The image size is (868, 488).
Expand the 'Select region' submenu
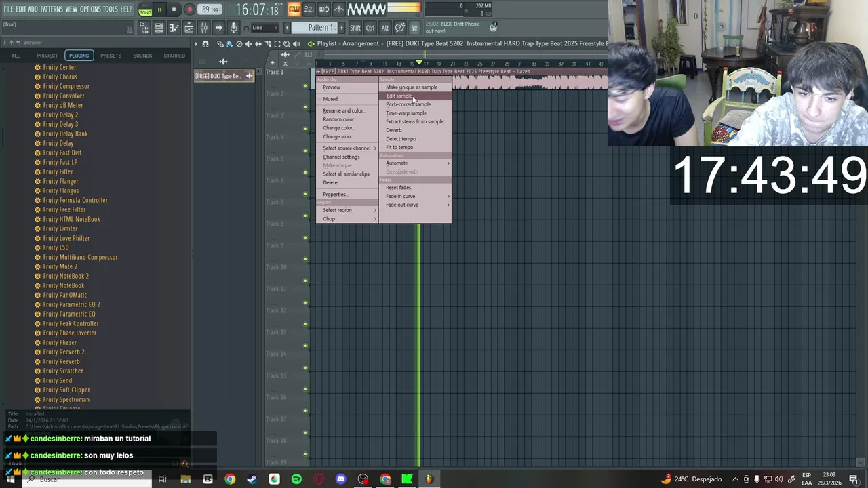347,210
